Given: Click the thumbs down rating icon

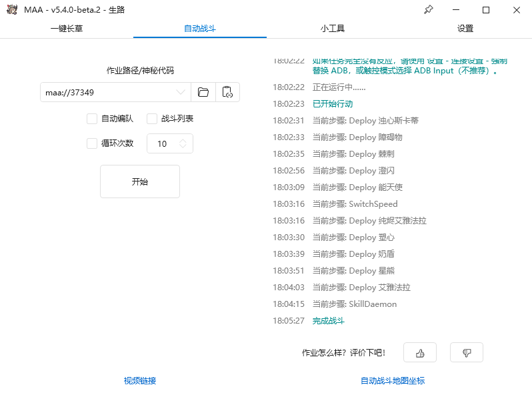Looking at the screenshot, I should point(467,353).
